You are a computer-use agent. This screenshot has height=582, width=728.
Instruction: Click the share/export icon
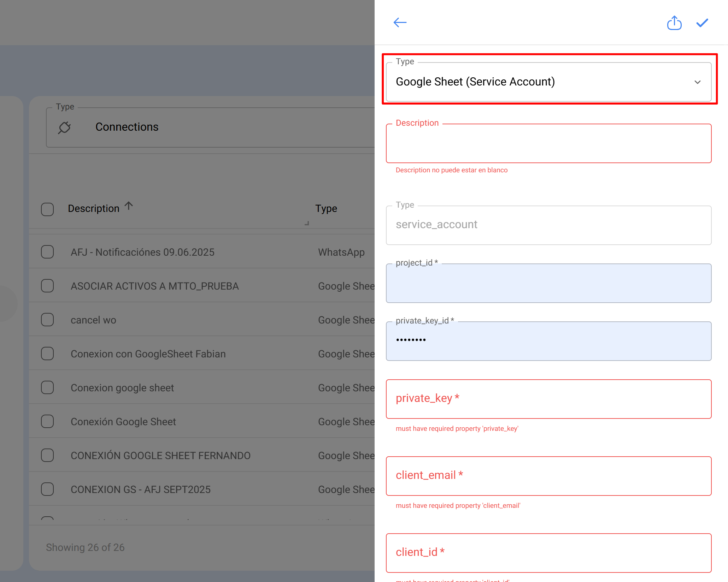[x=674, y=23]
